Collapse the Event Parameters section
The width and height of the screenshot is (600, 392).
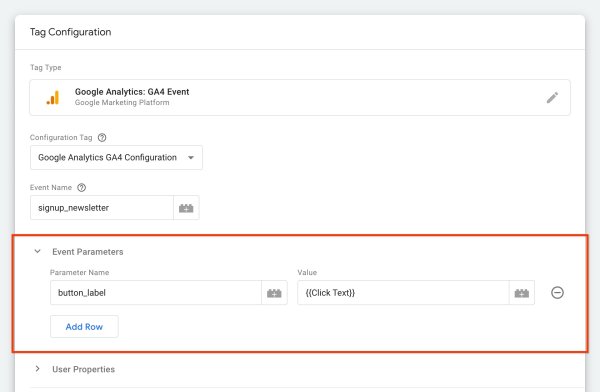coord(38,252)
